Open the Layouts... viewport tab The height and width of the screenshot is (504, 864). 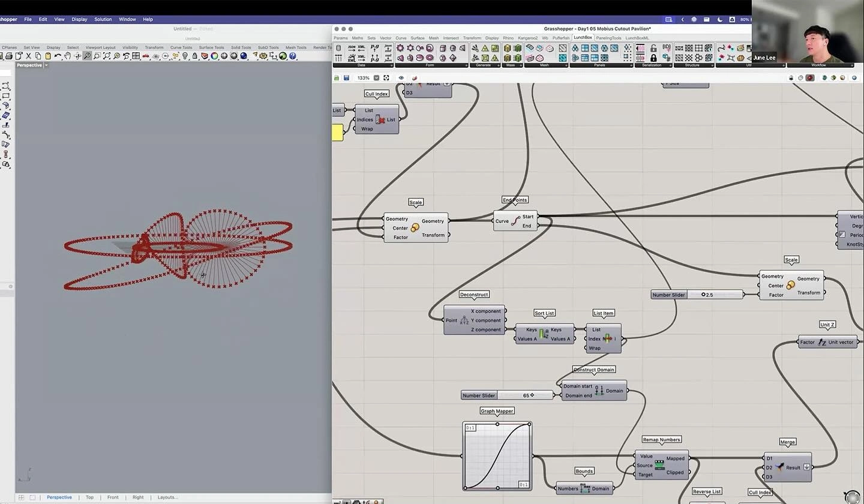click(x=168, y=497)
